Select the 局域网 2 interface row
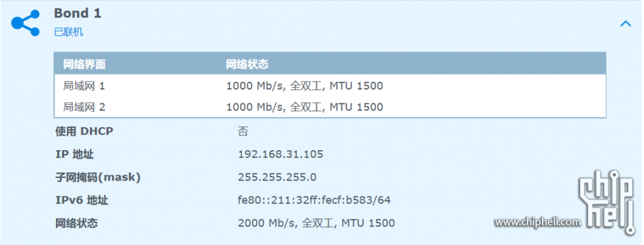Screen dimensions: 644x245 pyautogui.click(x=330, y=107)
